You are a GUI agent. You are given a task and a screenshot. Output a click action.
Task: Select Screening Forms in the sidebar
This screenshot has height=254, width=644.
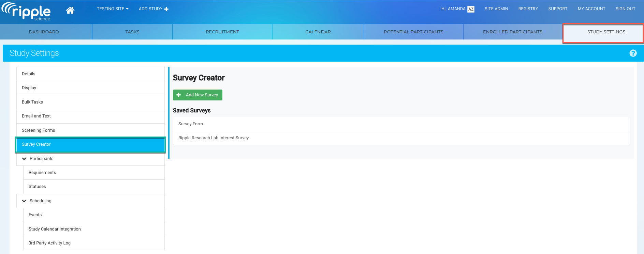point(38,130)
